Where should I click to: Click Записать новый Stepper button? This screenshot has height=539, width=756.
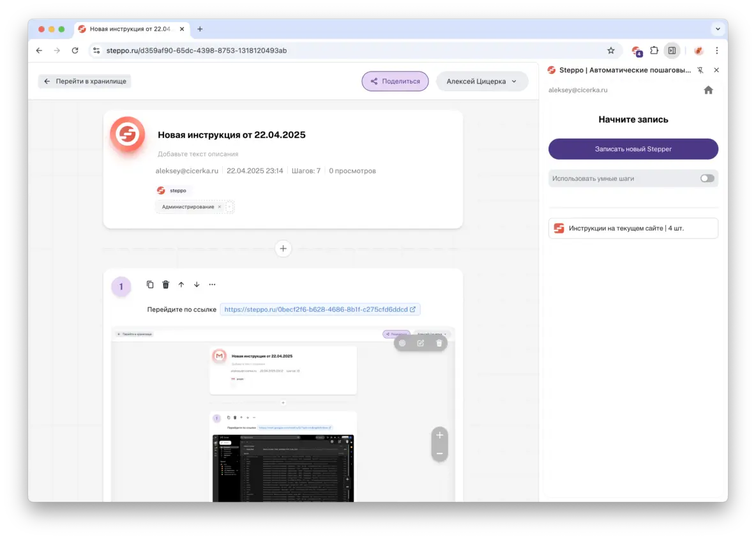click(x=633, y=149)
